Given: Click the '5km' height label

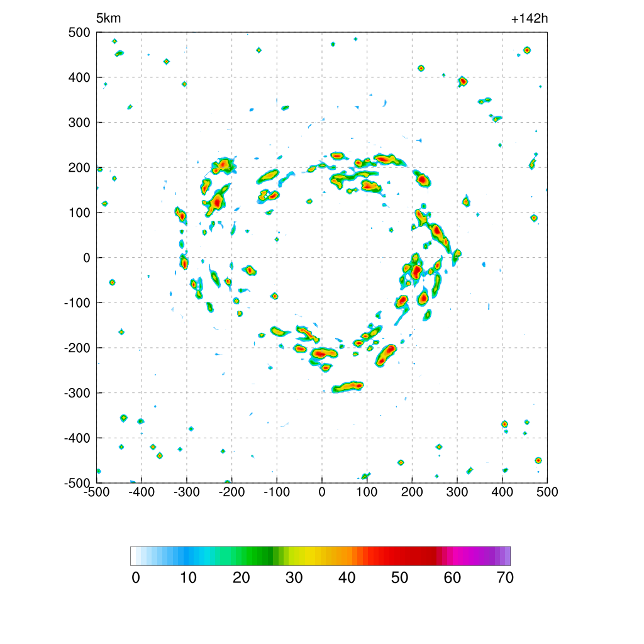Looking at the screenshot, I should pyautogui.click(x=108, y=18).
